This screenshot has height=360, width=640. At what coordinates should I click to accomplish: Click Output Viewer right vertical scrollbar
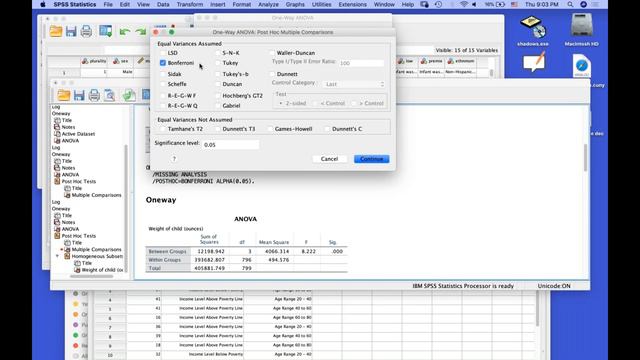[586, 157]
